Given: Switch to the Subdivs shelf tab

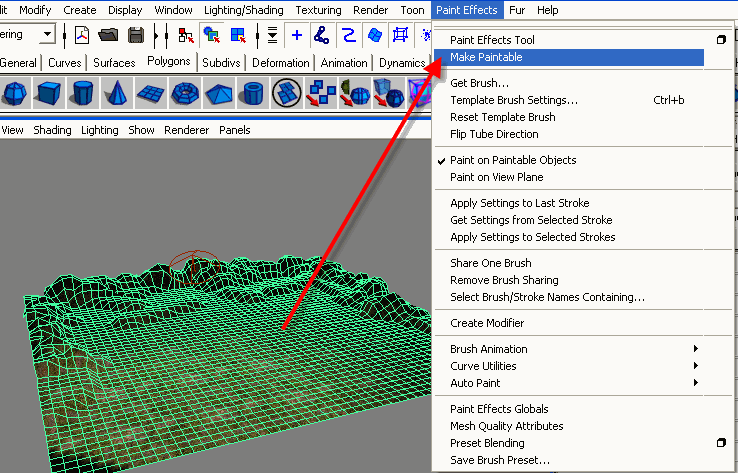Looking at the screenshot, I should (221, 63).
